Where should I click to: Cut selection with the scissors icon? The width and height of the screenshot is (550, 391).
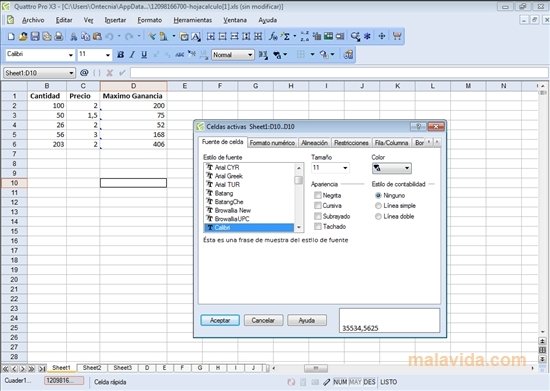74,36
